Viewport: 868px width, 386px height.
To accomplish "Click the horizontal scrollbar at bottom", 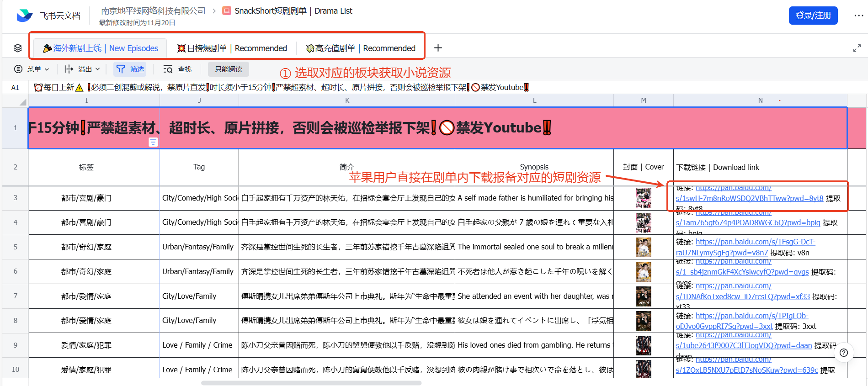I will point(311,383).
